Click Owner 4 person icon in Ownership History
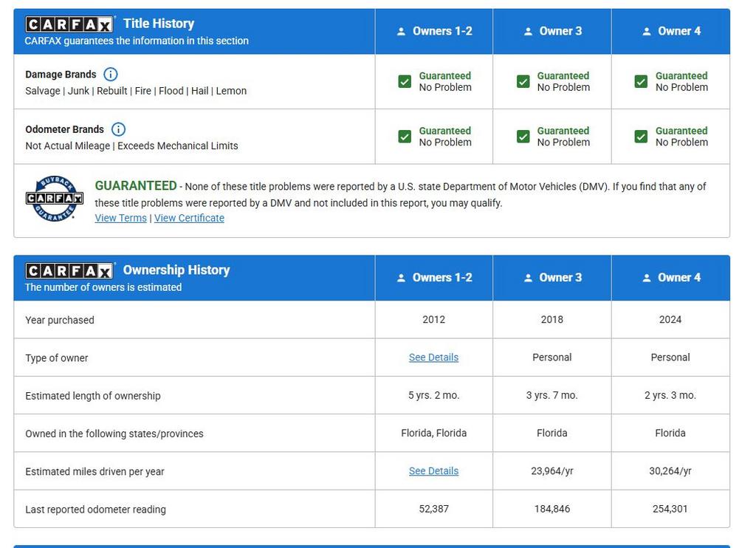 click(x=647, y=278)
